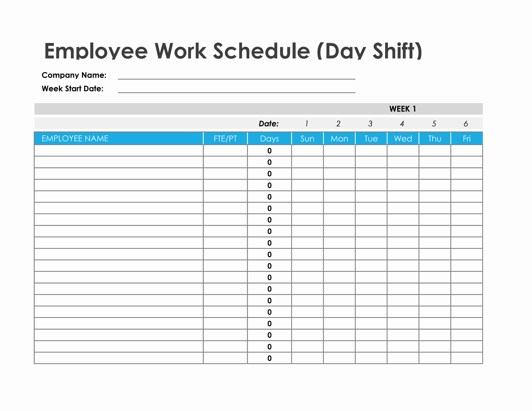Screen dimensions: 532x411
Task: Click the Date: label cell
Action: point(269,124)
